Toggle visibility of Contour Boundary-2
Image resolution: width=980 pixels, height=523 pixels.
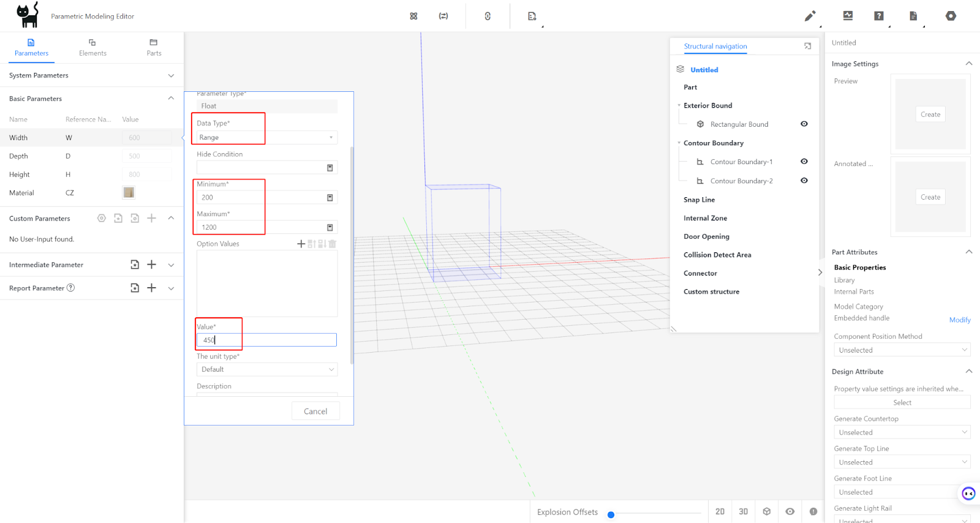tap(804, 181)
